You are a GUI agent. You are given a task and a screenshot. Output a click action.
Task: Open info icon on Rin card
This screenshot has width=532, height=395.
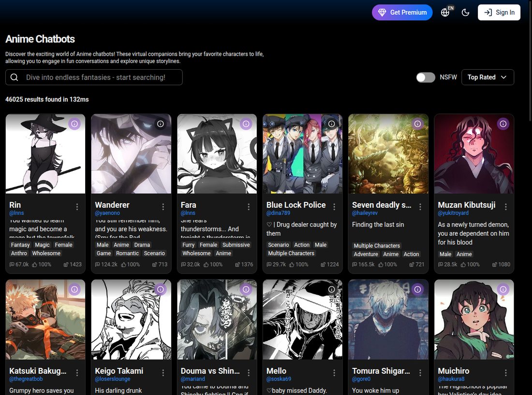coord(74,123)
